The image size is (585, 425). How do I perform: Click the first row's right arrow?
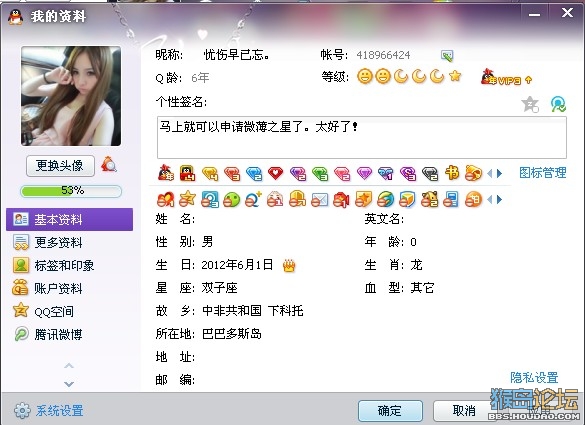click(x=500, y=174)
